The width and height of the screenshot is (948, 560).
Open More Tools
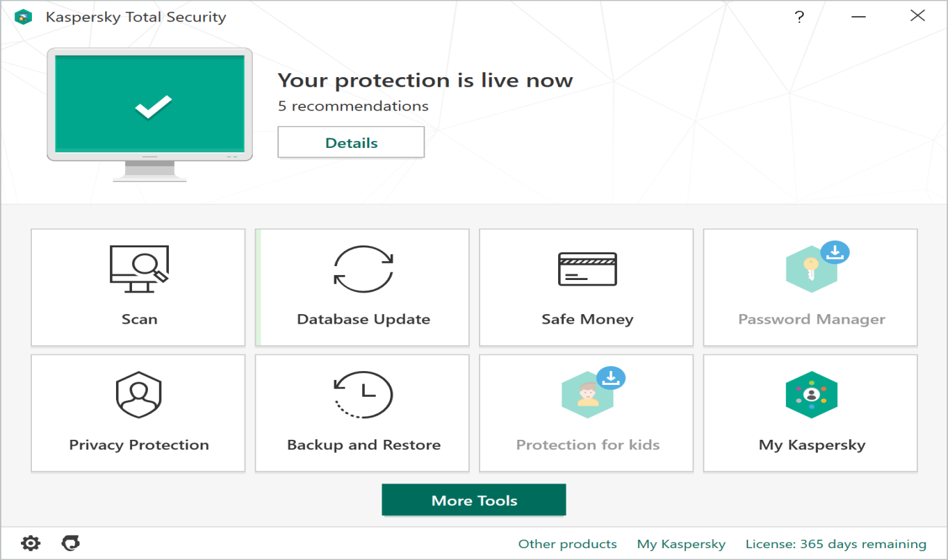tap(473, 499)
